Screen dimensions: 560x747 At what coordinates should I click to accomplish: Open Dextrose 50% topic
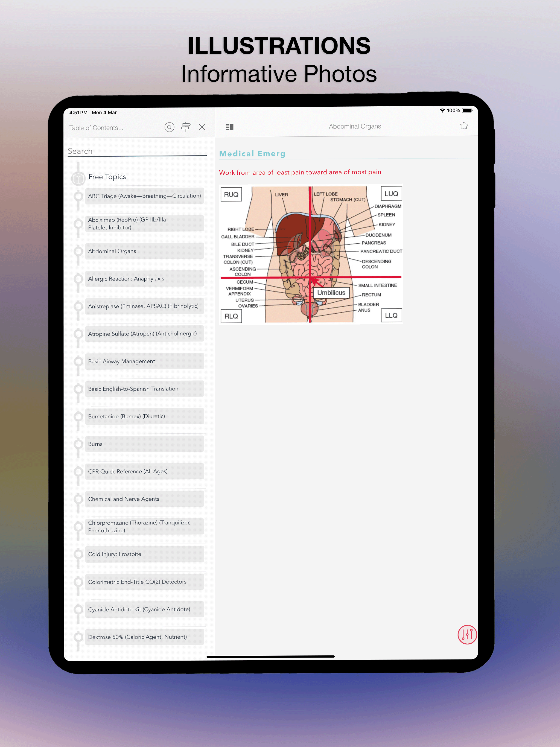[145, 637]
